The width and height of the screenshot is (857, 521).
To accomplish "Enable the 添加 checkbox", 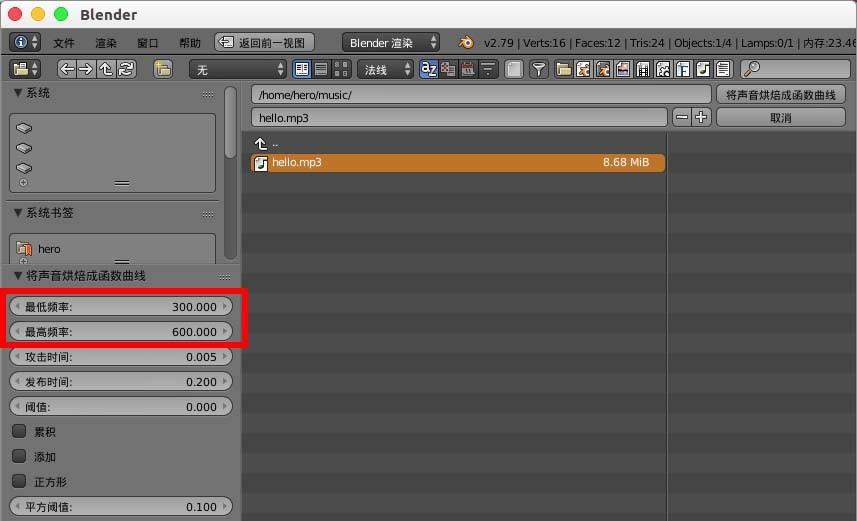I will click(x=19, y=456).
